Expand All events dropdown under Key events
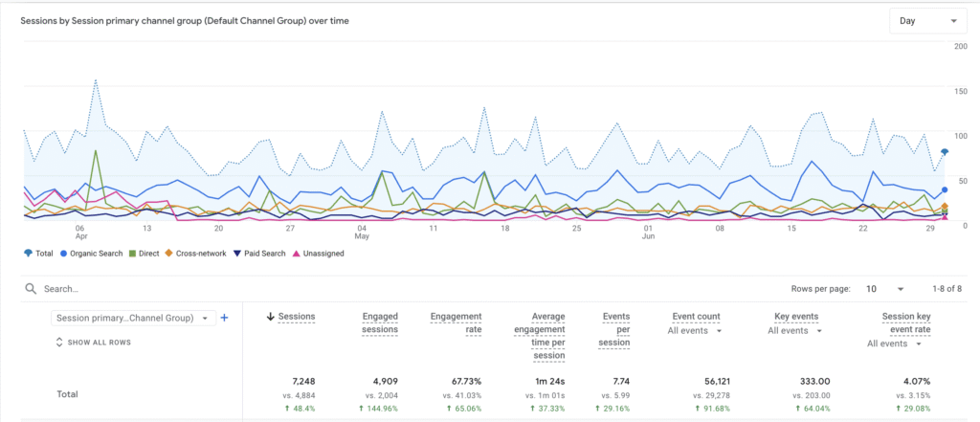Screen dimensions: 980x422 795,331
